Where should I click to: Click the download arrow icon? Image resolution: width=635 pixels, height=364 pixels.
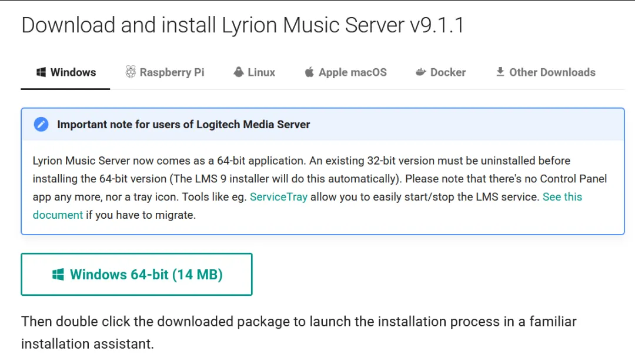(500, 72)
